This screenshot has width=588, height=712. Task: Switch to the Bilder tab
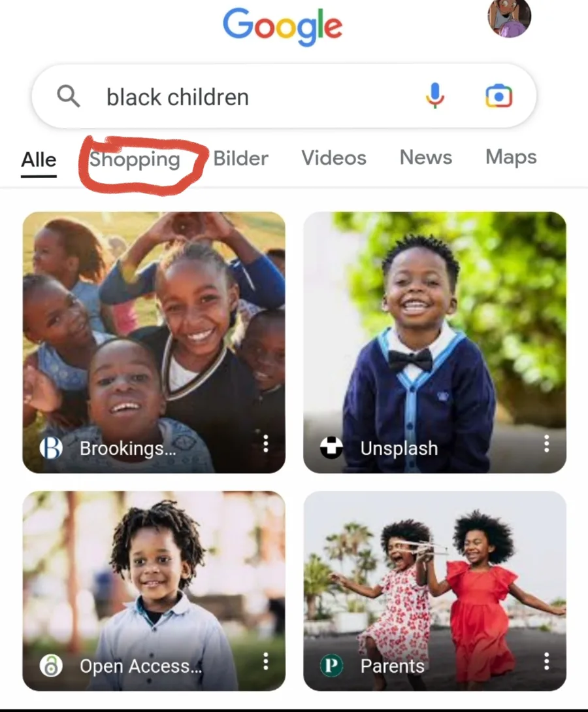(240, 158)
